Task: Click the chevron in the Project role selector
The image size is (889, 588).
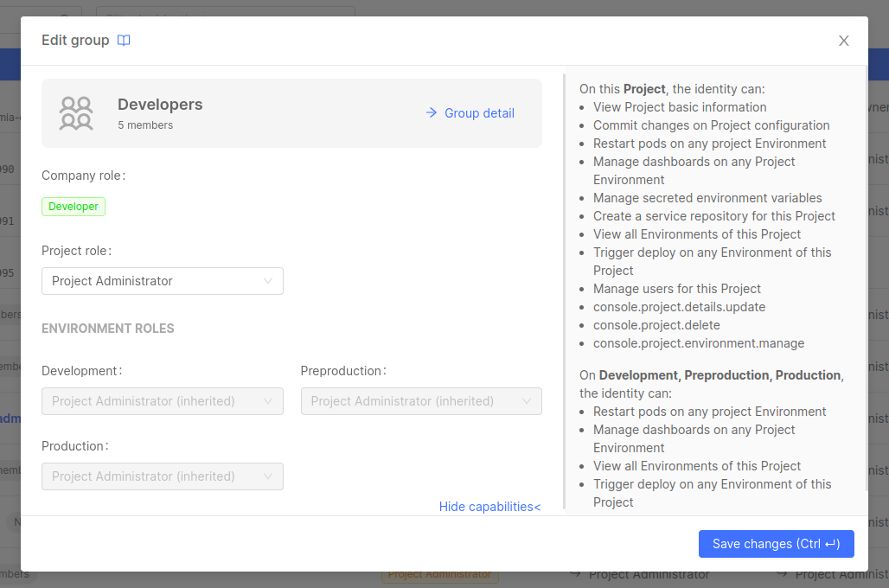Action: [268, 281]
